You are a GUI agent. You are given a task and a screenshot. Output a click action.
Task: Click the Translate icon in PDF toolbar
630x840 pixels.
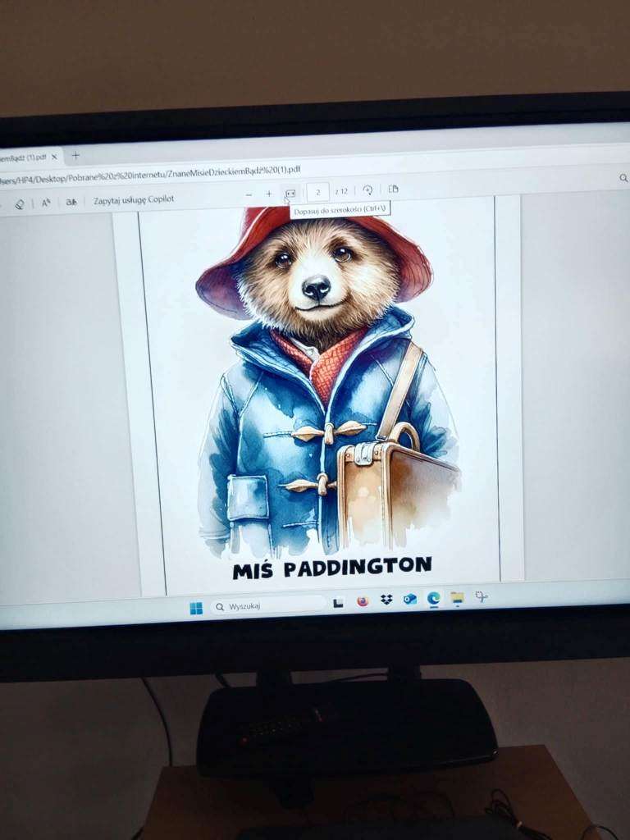71,202
